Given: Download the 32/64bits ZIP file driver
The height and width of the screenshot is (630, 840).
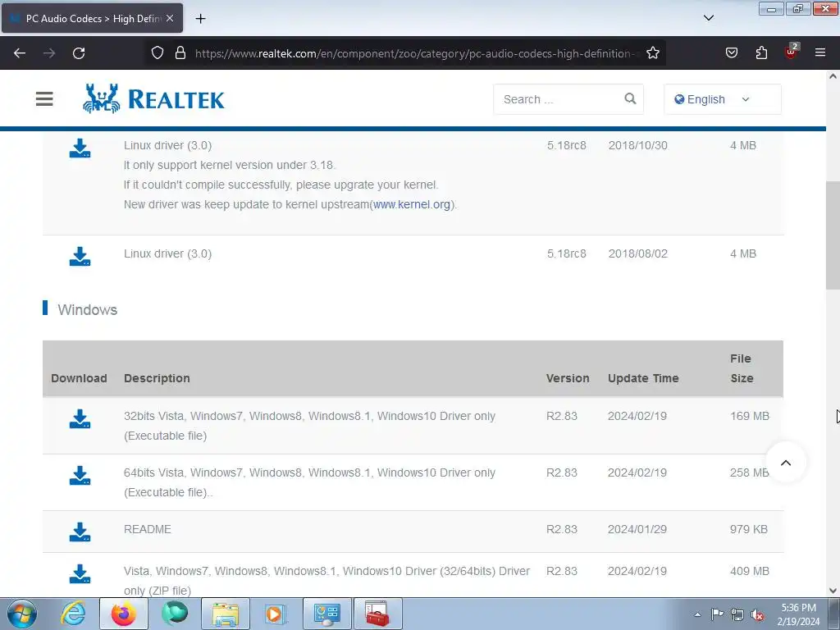Looking at the screenshot, I should coord(80,573).
